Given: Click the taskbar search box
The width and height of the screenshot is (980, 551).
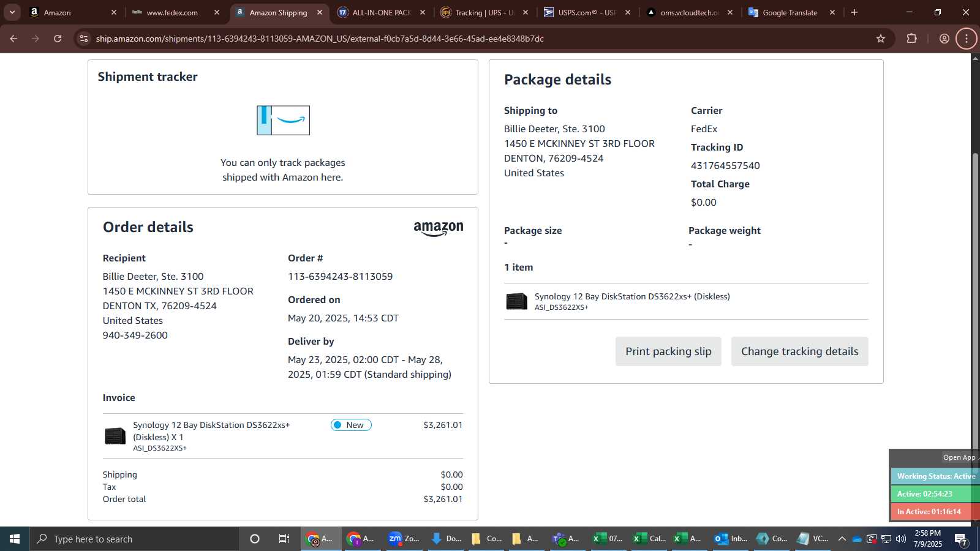Looking at the screenshot, I should 135,539.
